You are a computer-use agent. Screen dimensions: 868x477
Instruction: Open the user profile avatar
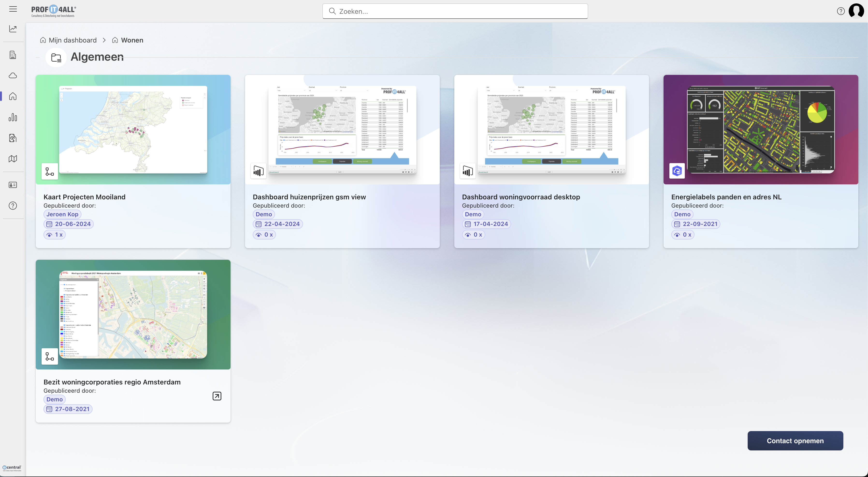(856, 10)
